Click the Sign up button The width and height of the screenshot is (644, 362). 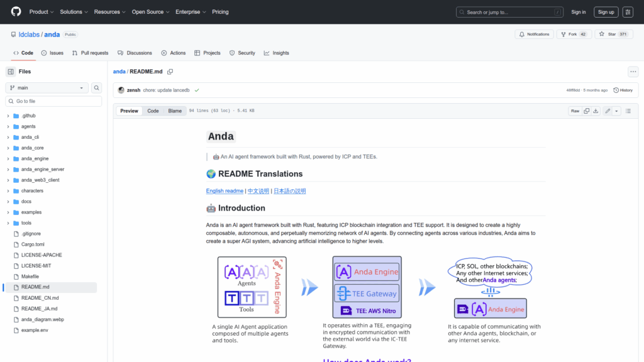click(606, 12)
